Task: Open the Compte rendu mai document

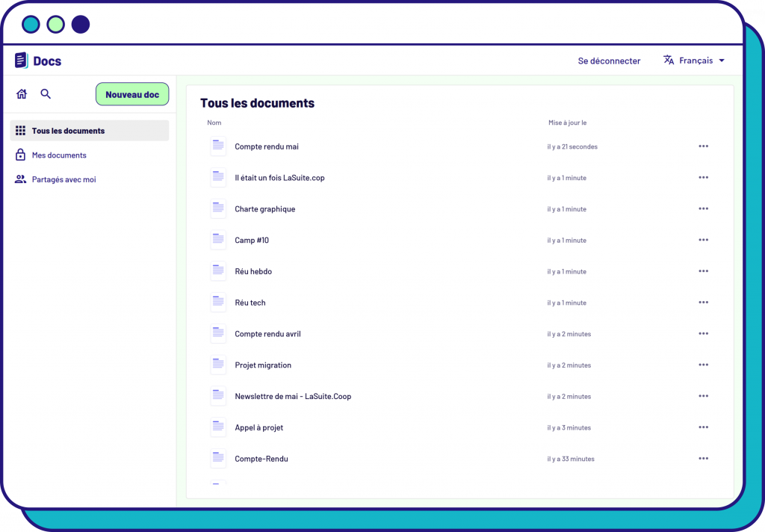Action: pyautogui.click(x=267, y=146)
